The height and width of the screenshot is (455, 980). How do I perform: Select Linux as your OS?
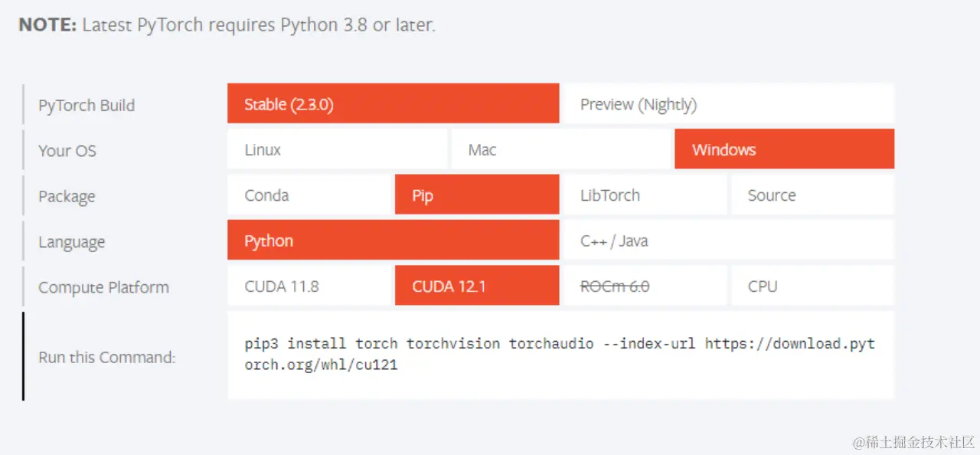tap(337, 149)
